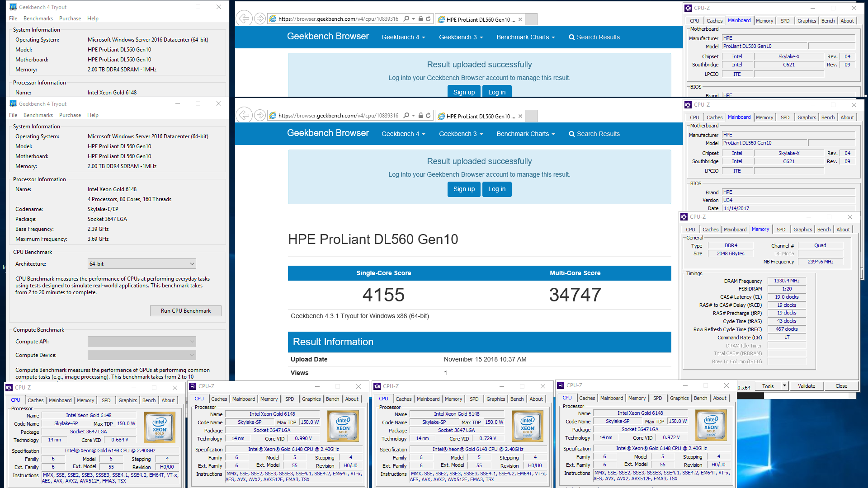This screenshot has height=488, width=868.
Task: Click the Intel Xeon Gold logo in the window with Core VID 0.990 V
Action: 343,426
